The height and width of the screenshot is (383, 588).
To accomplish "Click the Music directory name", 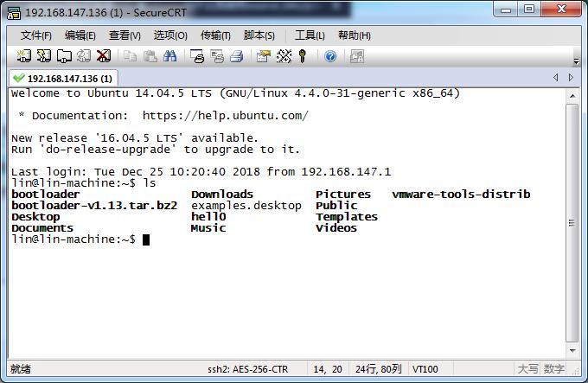I will point(208,228).
